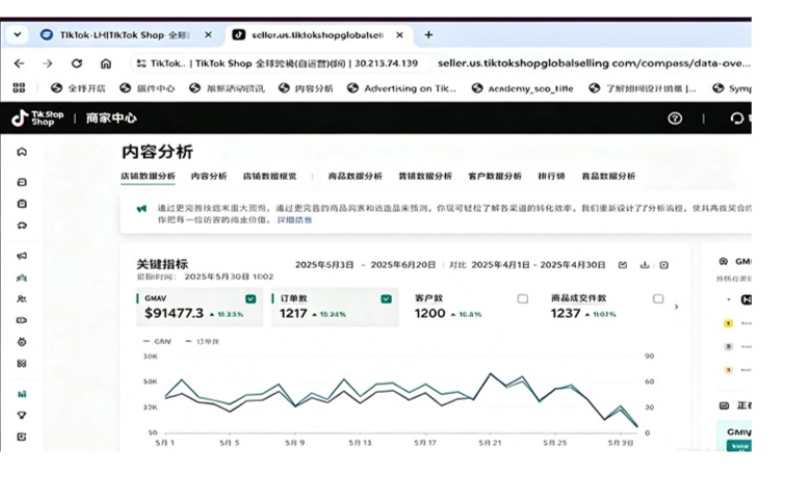The height and width of the screenshot is (500, 800).
Task: Check the 客户数 metric checkbox
Action: 522,298
